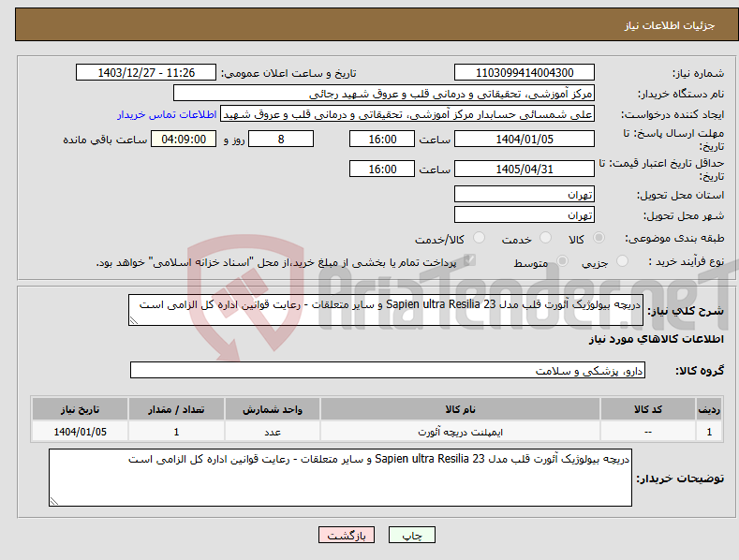Click the remaining time field 04:09:00
Screen dimensions: 739x560
tap(184, 139)
